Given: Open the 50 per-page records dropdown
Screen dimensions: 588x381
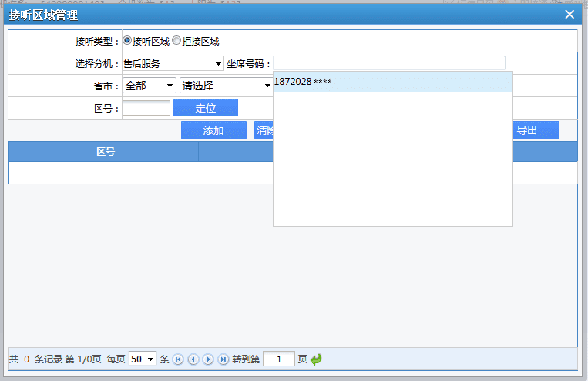Looking at the screenshot, I should [143, 359].
